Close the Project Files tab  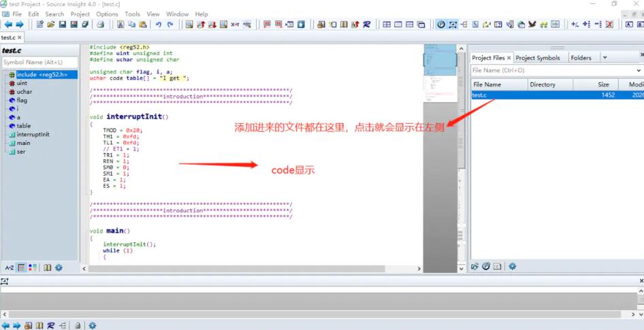[509, 58]
